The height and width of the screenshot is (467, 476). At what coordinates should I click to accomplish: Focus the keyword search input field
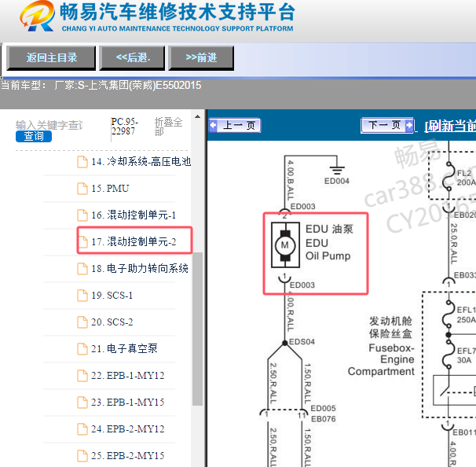[49, 125]
